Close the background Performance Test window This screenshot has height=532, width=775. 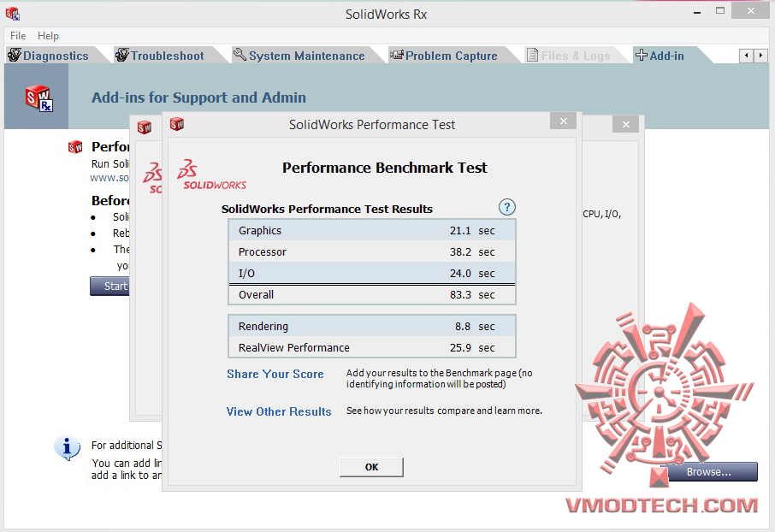[x=626, y=124]
